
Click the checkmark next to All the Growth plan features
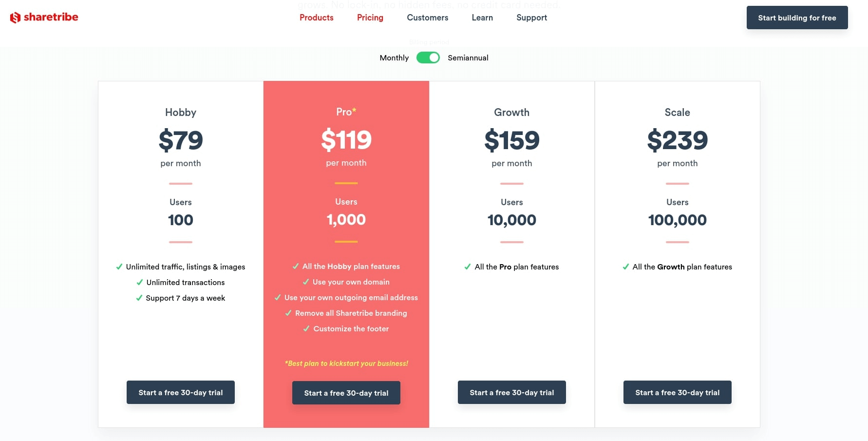tap(625, 267)
